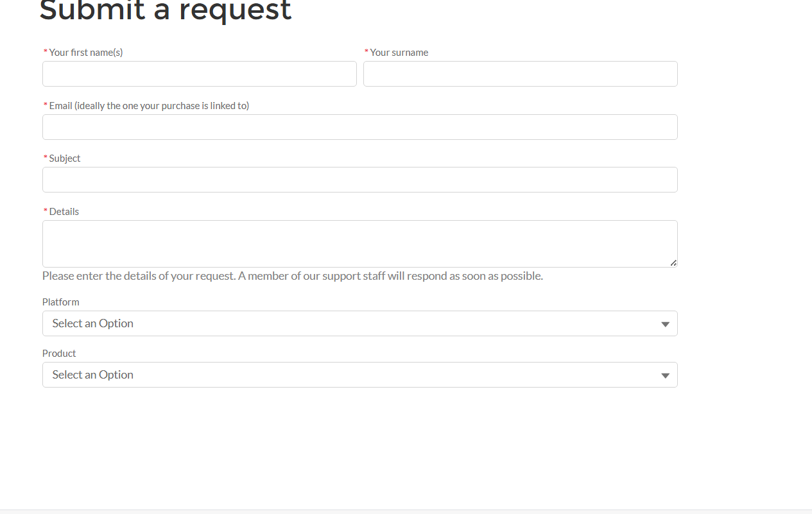812x514 pixels.
Task: Select the Email input field
Action: 359,127
